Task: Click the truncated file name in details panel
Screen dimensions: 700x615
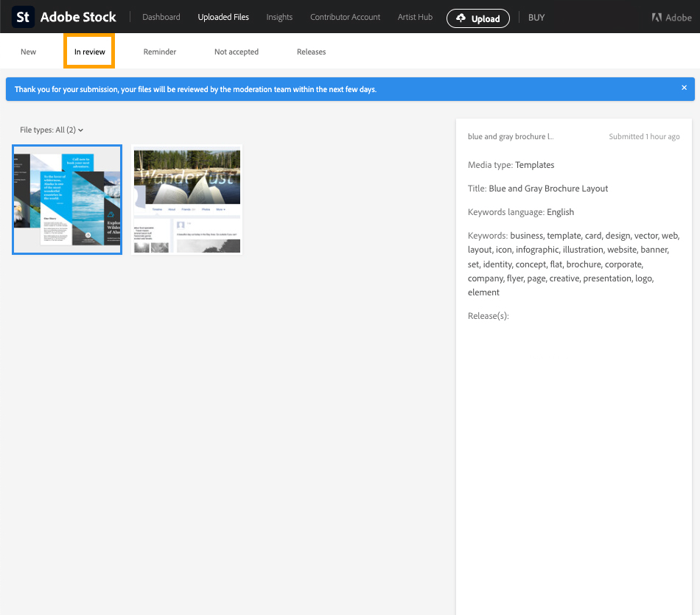Action: pos(511,137)
